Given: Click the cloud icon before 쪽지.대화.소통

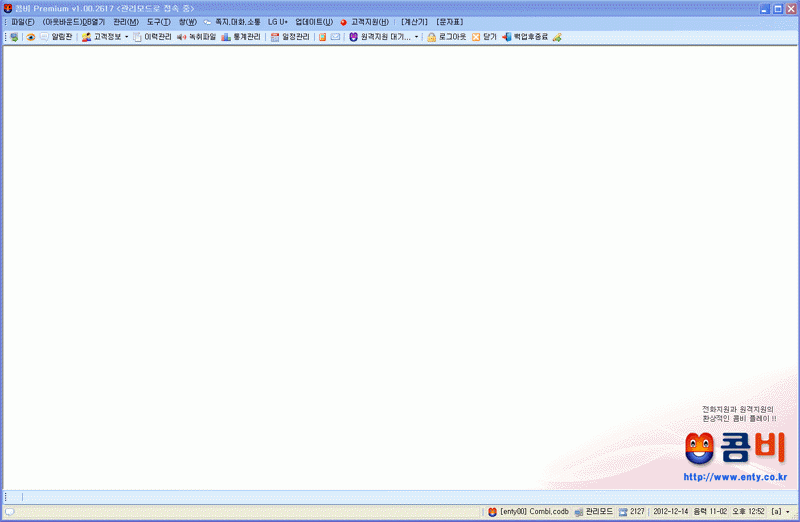Looking at the screenshot, I should [207, 22].
